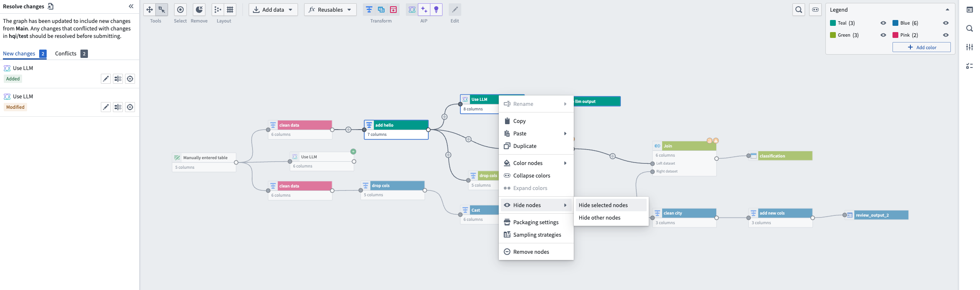Expand the Reusables dropdown
This screenshot has width=980, height=290.
[x=330, y=10]
